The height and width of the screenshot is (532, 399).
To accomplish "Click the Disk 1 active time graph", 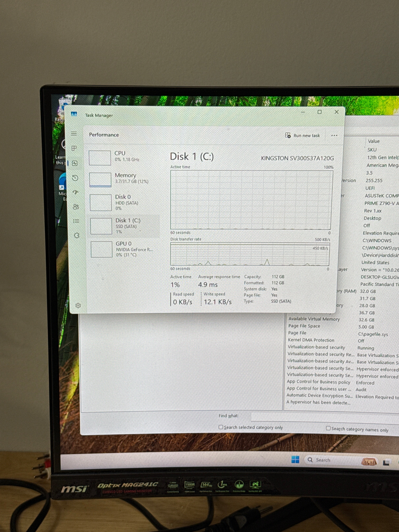I will 251,200.
